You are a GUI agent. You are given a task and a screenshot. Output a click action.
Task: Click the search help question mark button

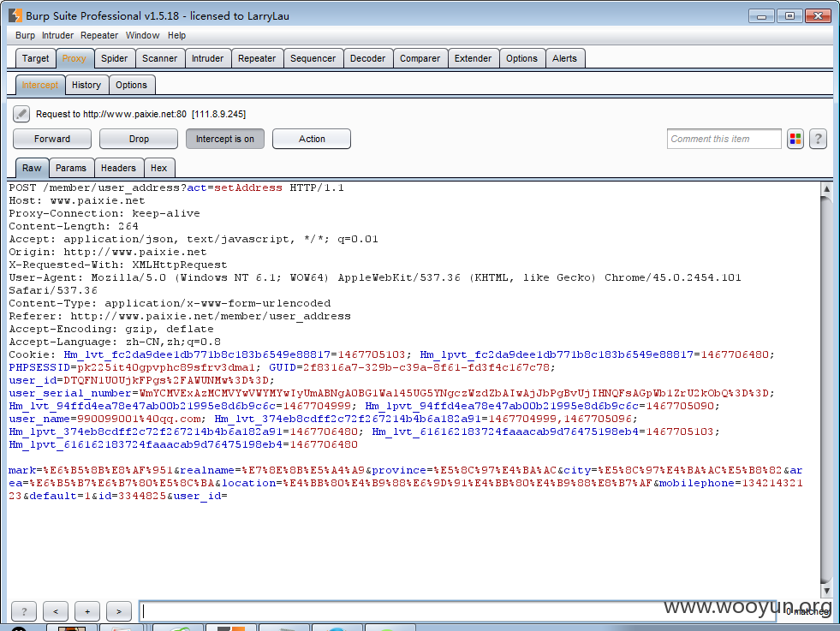[24, 611]
